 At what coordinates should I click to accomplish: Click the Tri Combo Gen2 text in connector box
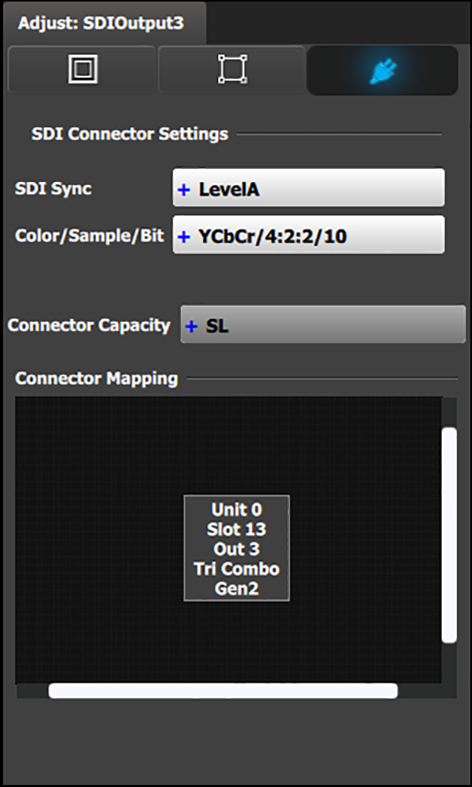point(237,578)
